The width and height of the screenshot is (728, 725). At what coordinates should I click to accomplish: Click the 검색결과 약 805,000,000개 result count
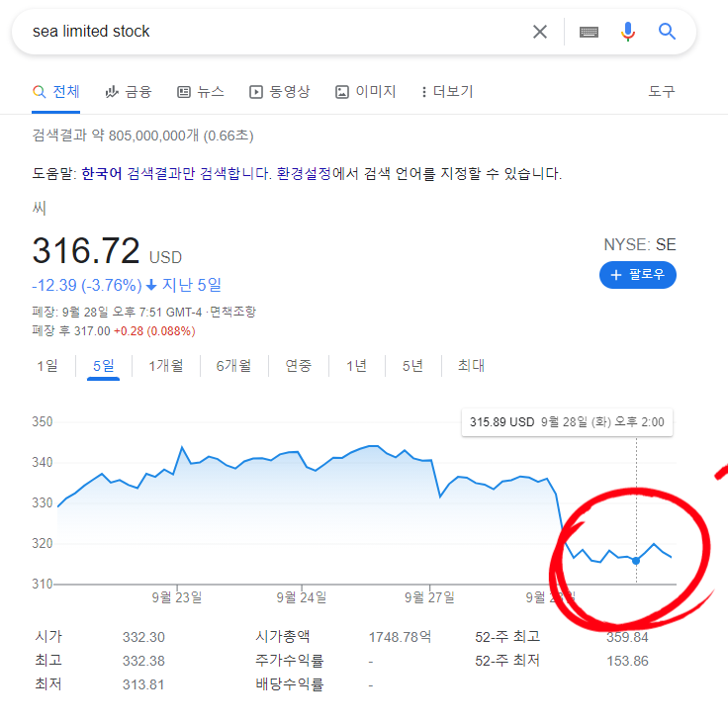[142, 136]
